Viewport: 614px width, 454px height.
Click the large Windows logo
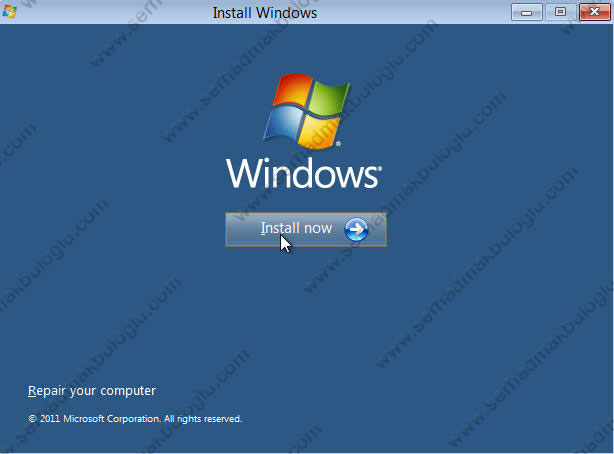click(307, 111)
